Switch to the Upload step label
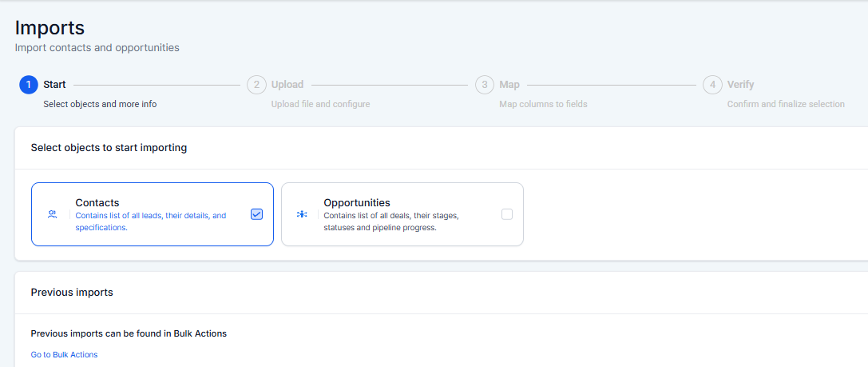The height and width of the screenshot is (367, 868). point(287,85)
